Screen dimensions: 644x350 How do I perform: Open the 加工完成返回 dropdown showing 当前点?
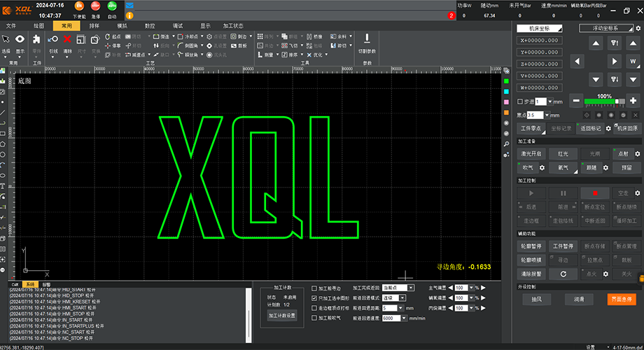(398, 288)
